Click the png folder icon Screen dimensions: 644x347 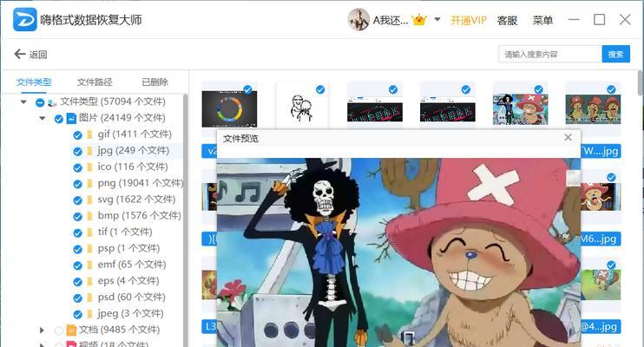pyautogui.click(x=89, y=184)
